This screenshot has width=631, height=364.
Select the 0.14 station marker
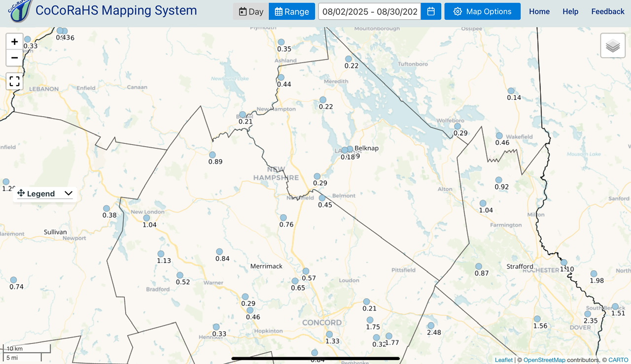click(x=511, y=91)
